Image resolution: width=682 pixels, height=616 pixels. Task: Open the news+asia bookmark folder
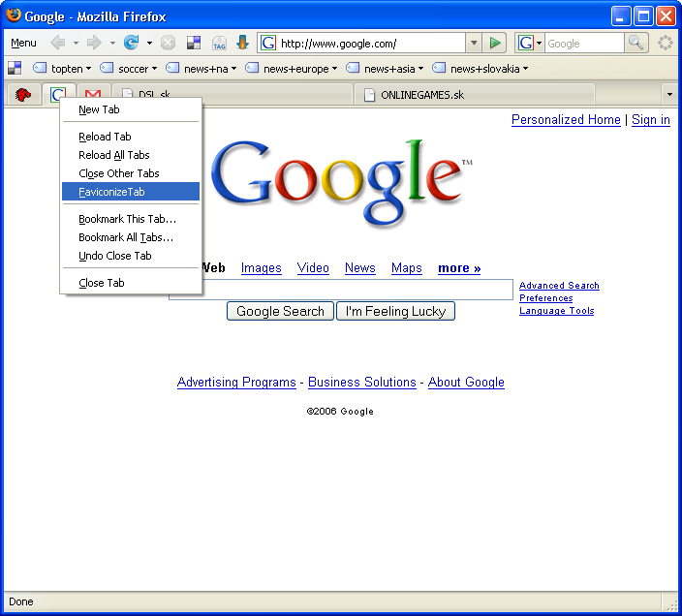tap(385, 68)
